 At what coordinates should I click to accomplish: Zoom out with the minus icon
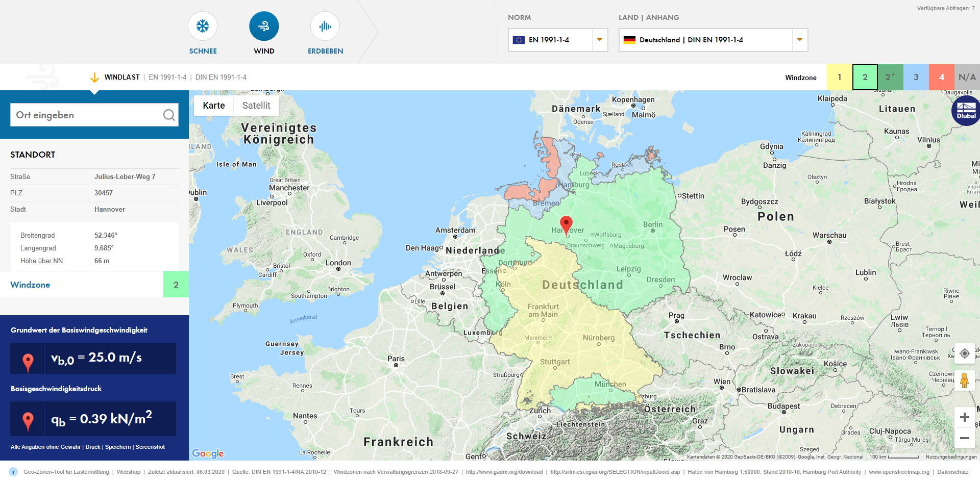(965, 438)
